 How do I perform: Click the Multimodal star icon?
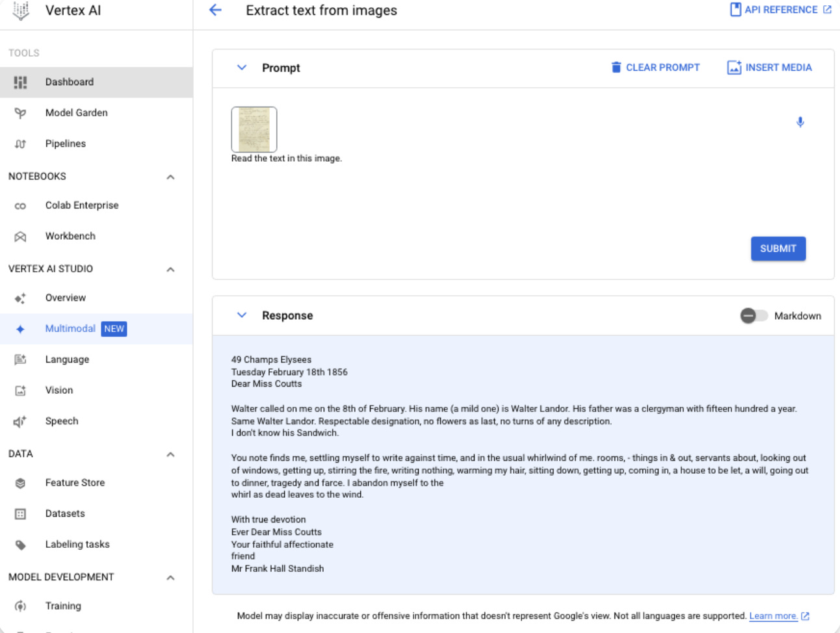tap(21, 329)
